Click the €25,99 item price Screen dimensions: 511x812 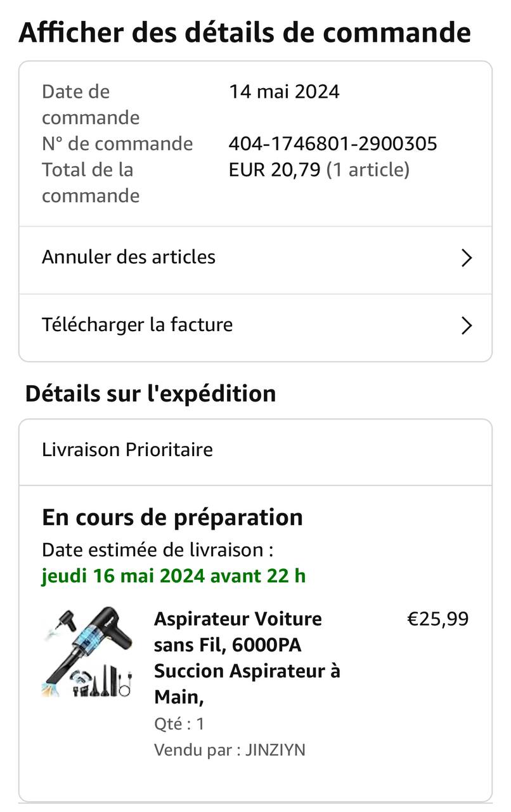point(437,619)
